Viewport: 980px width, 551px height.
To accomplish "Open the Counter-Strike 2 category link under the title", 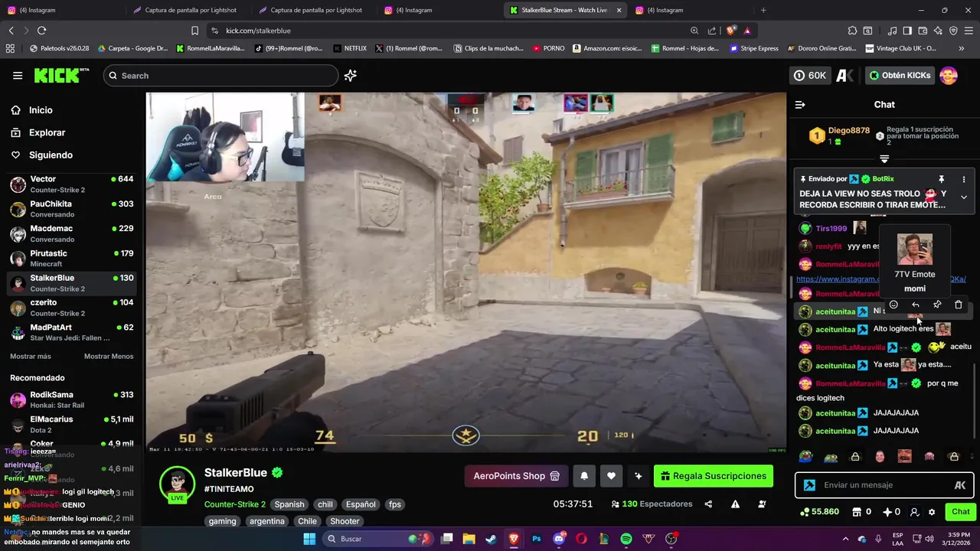I will point(235,504).
